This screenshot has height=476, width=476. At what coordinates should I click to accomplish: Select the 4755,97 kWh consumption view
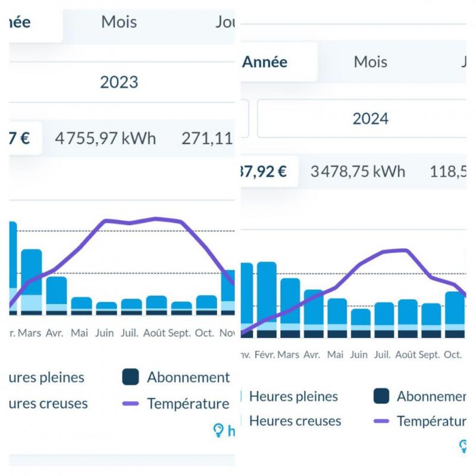point(105,139)
